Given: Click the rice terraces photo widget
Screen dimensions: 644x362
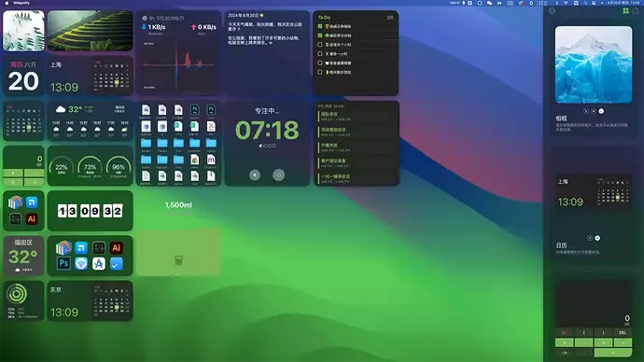Looking at the screenshot, I should click(90, 31).
